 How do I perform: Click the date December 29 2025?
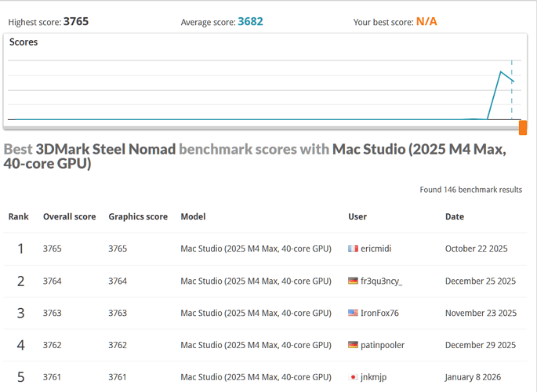tap(480, 345)
